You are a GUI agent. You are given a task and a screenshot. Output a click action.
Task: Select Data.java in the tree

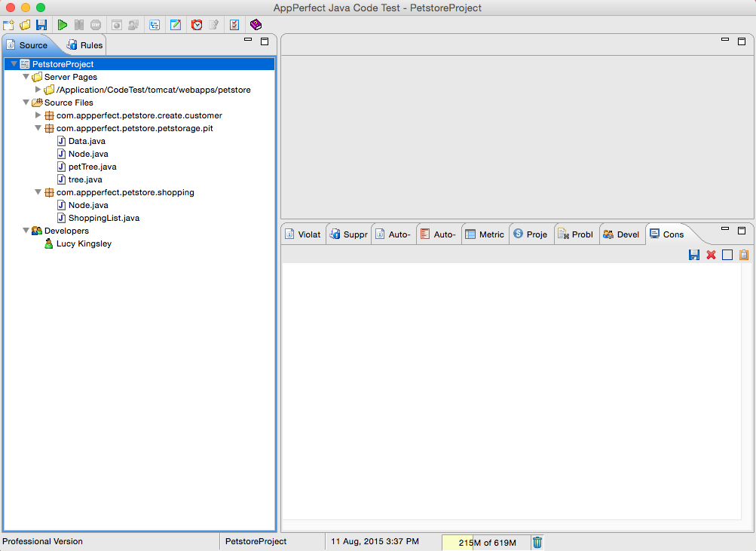pos(87,141)
